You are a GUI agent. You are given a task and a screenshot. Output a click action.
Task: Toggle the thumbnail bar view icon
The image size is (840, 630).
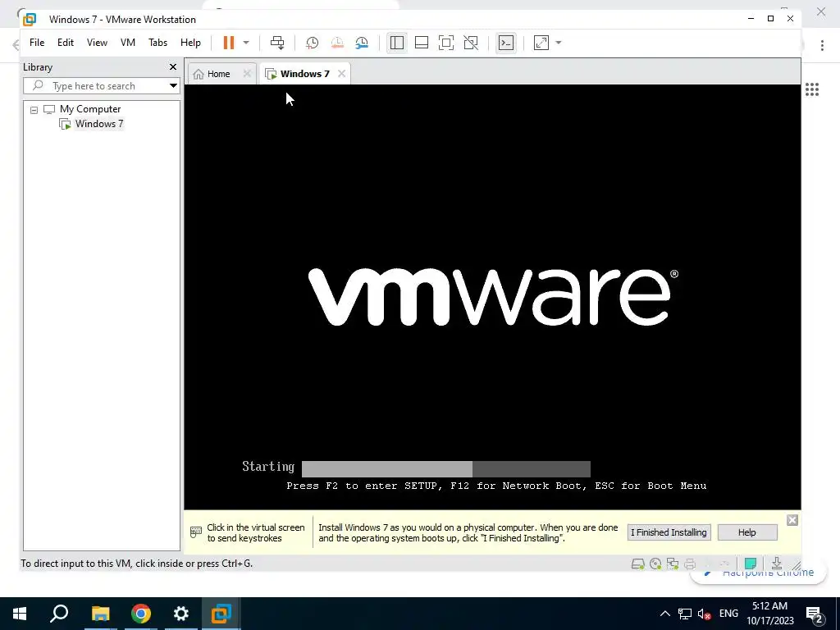422,43
